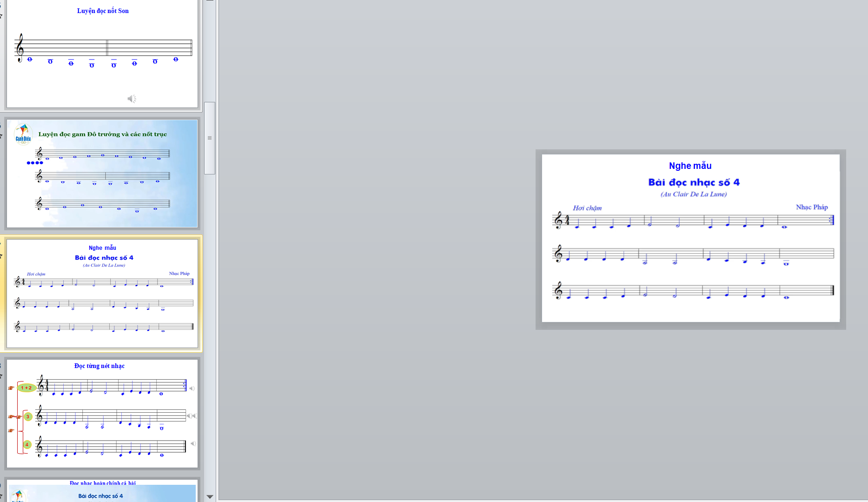The height and width of the screenshot is (502, 868).
Task: Click the Nghe mẫu title on the main slide
Action: click(690, 166)
